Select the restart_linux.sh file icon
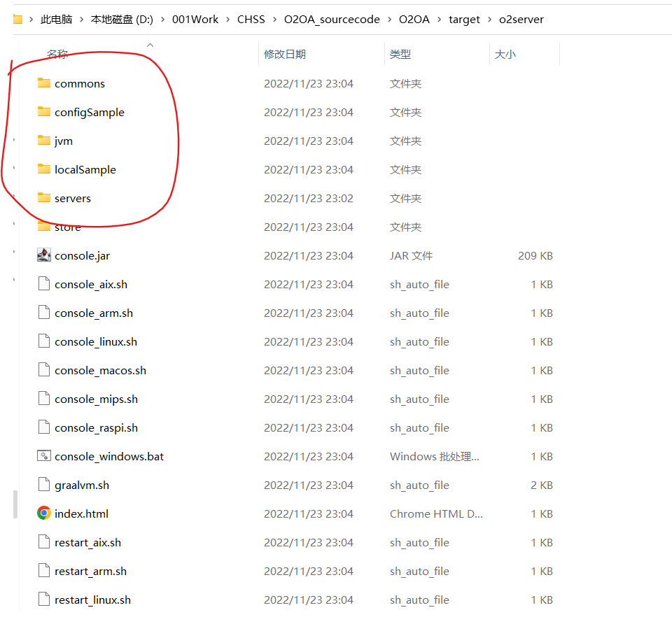 pyautogui.click(x=43, y=600)
